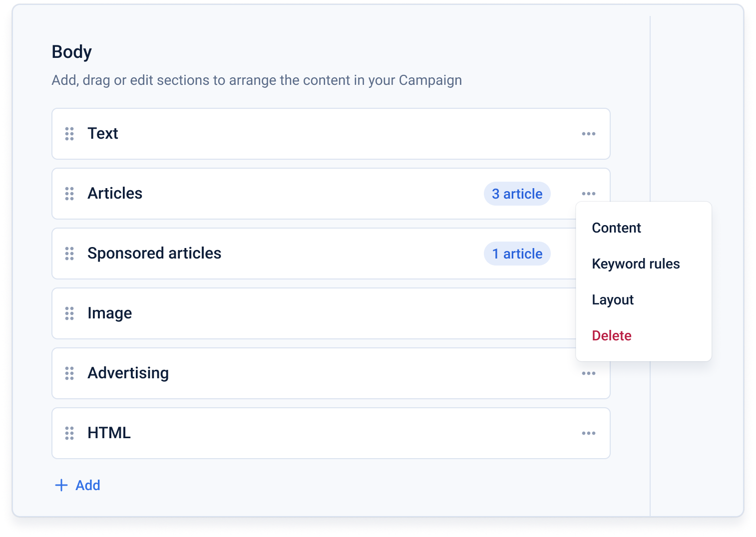756x537 pixels.
Task: Pick Layout from the dropdown menu
Action: pyautogui.click(x=613, y=300)
